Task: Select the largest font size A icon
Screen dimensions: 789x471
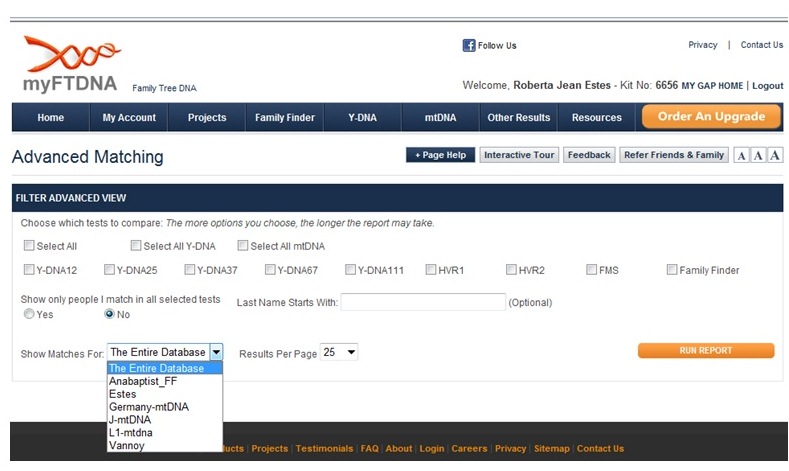Action: [x=774, y=155]
